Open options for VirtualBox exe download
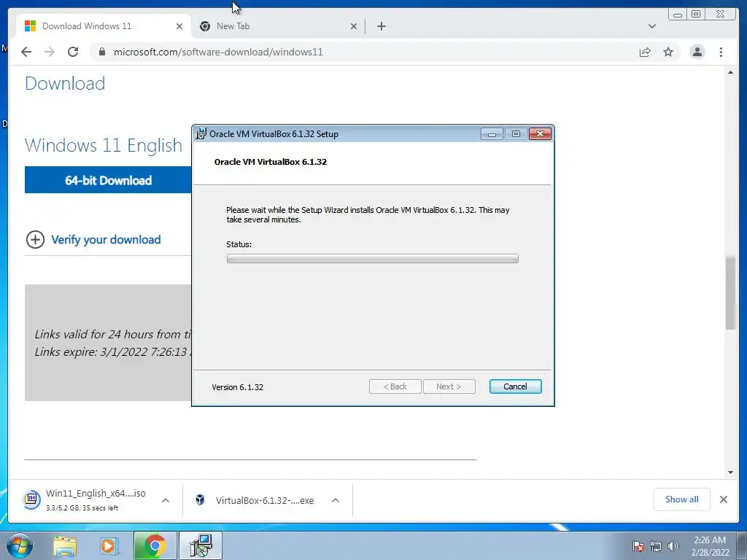 (336, 500)
